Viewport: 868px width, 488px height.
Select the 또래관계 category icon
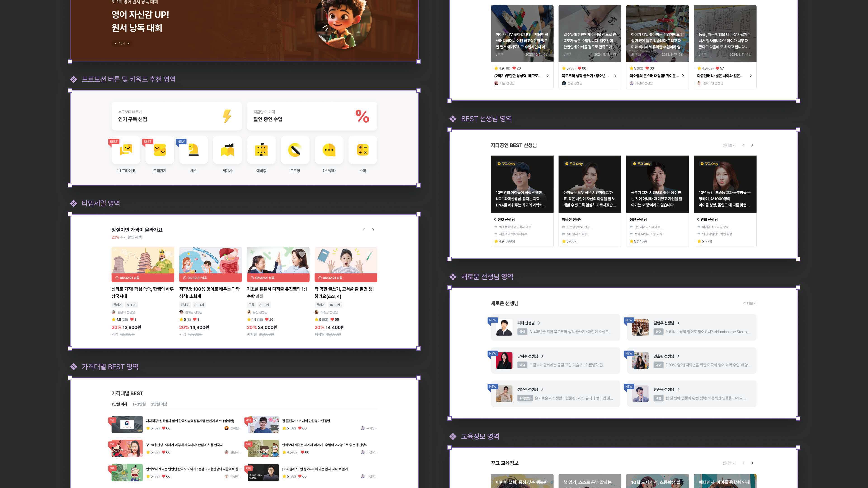(160, 150)
